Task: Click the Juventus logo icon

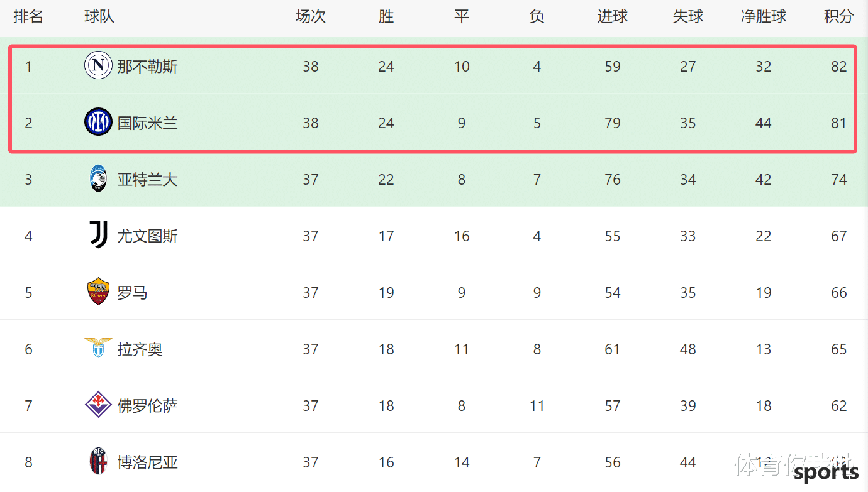Action: (98, 235)
